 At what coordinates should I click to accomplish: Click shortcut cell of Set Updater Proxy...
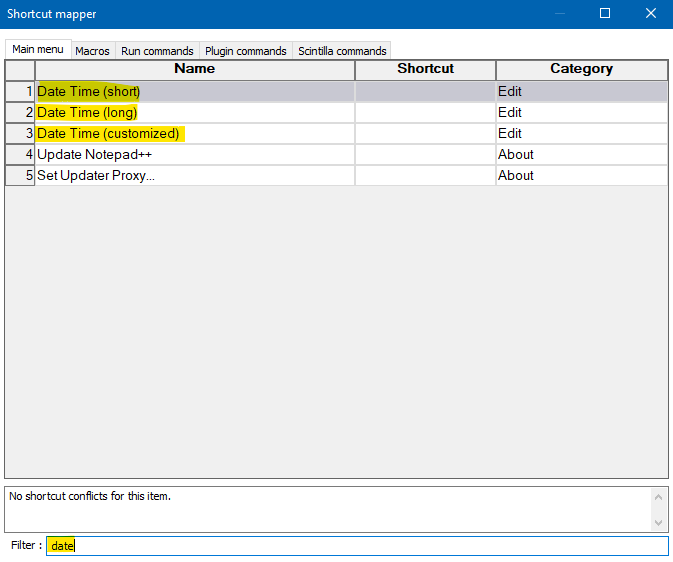(425, 176)
